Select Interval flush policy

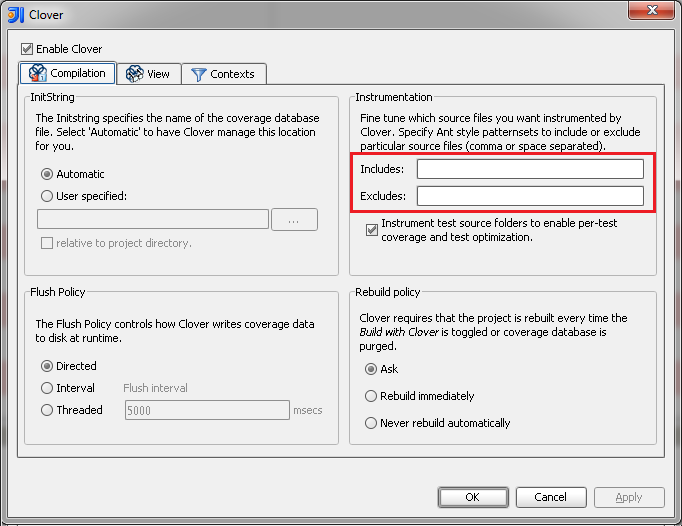click(x=46, y=388)
